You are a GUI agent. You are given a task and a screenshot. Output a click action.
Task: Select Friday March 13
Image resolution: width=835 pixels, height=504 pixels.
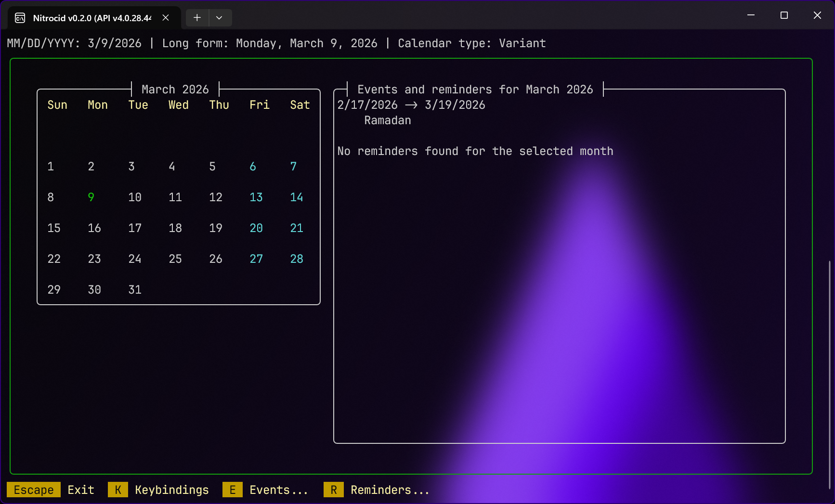click(x=256, y=197)
